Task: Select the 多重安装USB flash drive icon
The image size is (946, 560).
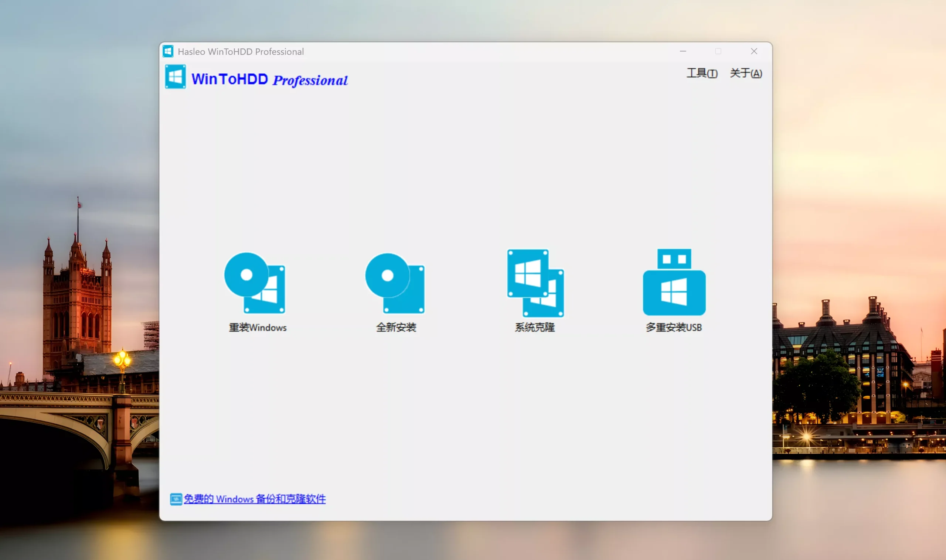Action: (x=674, y=283)
